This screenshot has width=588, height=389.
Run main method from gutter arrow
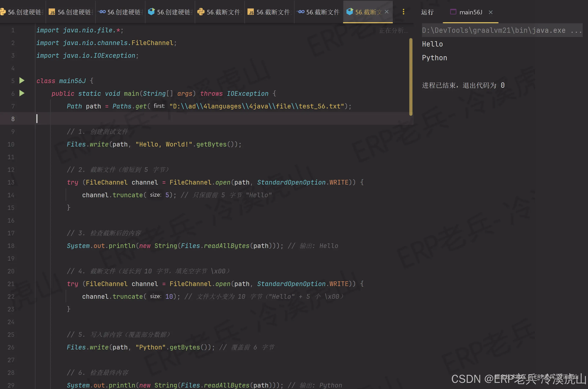coord(22,93)
